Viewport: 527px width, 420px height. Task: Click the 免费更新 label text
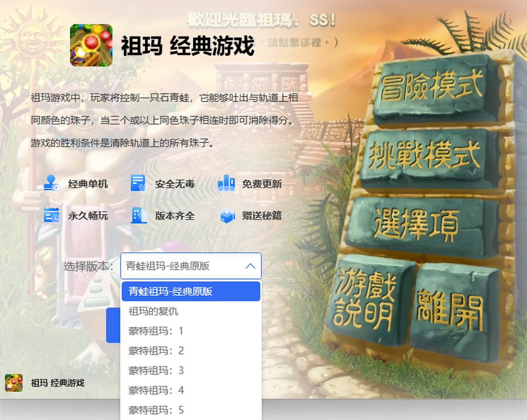(262, 184)
